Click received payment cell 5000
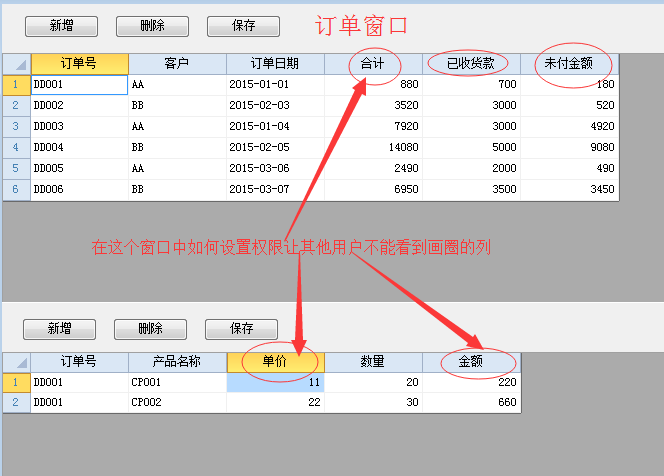664x476 pixels. 471,147
